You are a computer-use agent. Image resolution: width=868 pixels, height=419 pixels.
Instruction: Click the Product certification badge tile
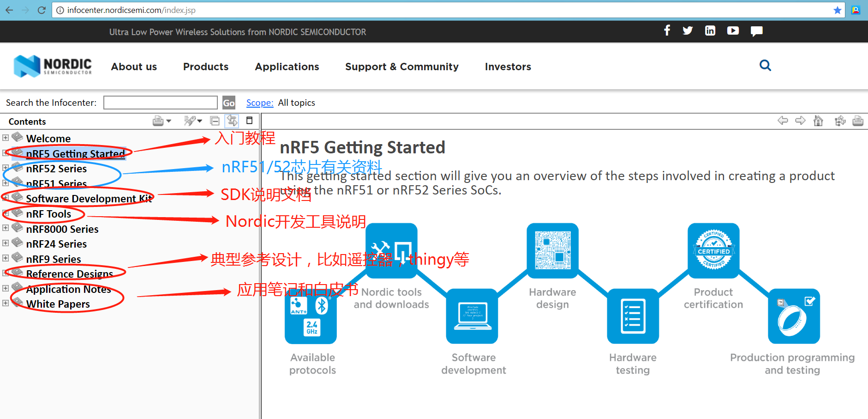pos(713,251)
